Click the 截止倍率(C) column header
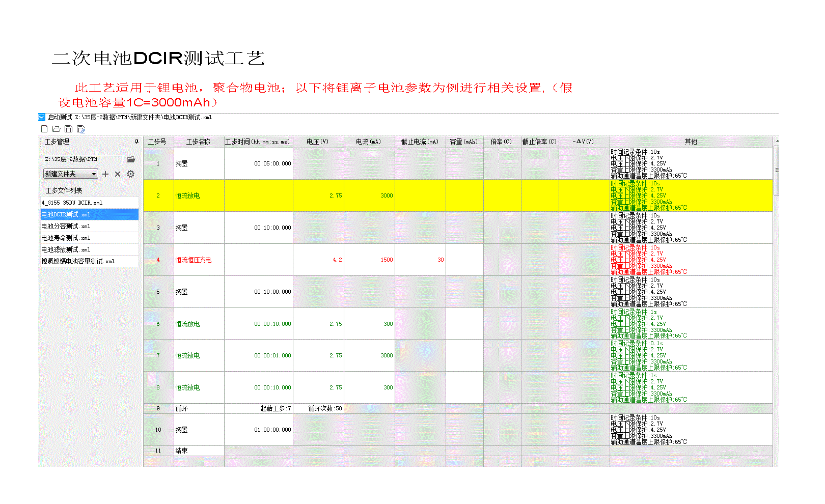Viewport: 825px width, 504px height. pos(540,142)
